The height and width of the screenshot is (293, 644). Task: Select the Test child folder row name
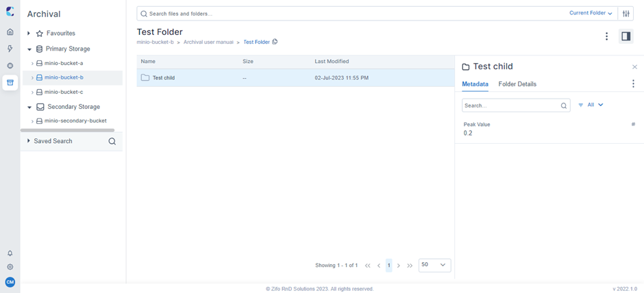[164, 77]
